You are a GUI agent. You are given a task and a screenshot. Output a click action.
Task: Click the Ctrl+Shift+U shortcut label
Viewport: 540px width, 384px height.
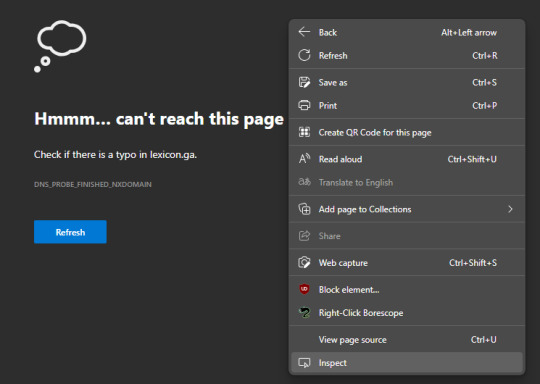pyautogui.click(x=472, y=159)
